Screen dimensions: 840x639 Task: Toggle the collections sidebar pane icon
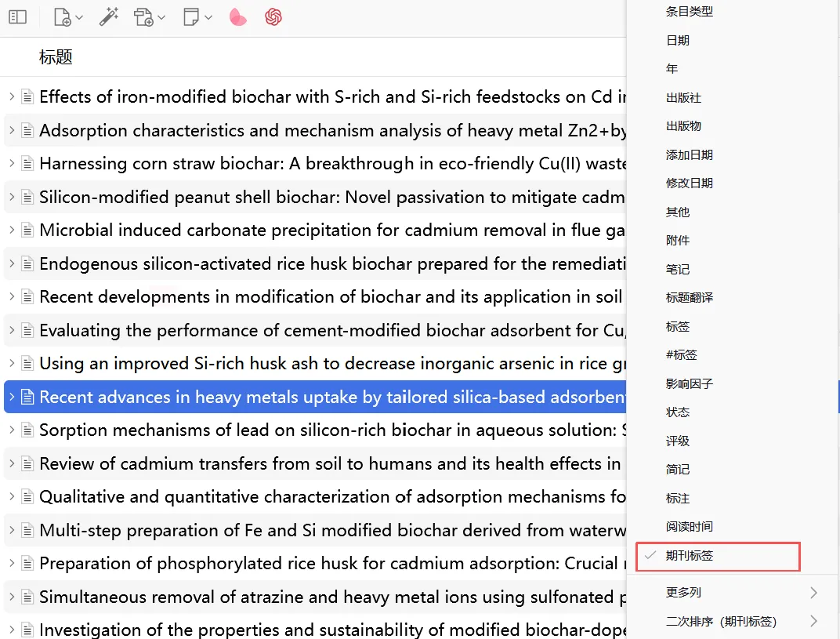(18, 17)
